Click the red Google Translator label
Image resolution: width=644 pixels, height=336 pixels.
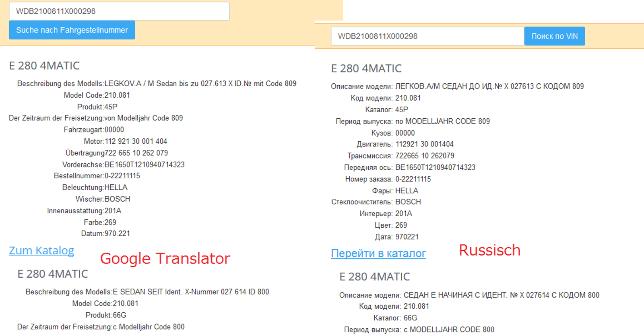coord(165,258)
